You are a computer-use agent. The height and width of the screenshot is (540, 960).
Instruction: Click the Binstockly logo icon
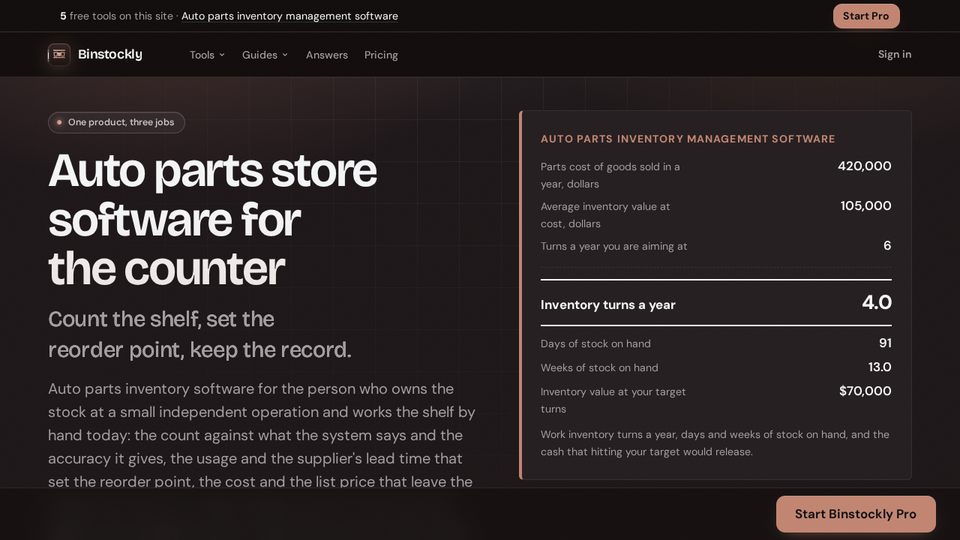(59, 54)
